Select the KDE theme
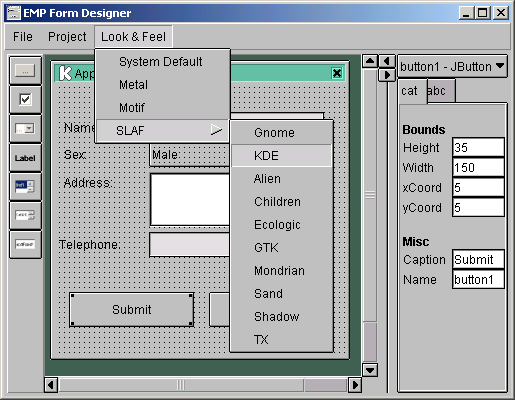The height and width of the screenshot is (400, 515). pos(282,156)
